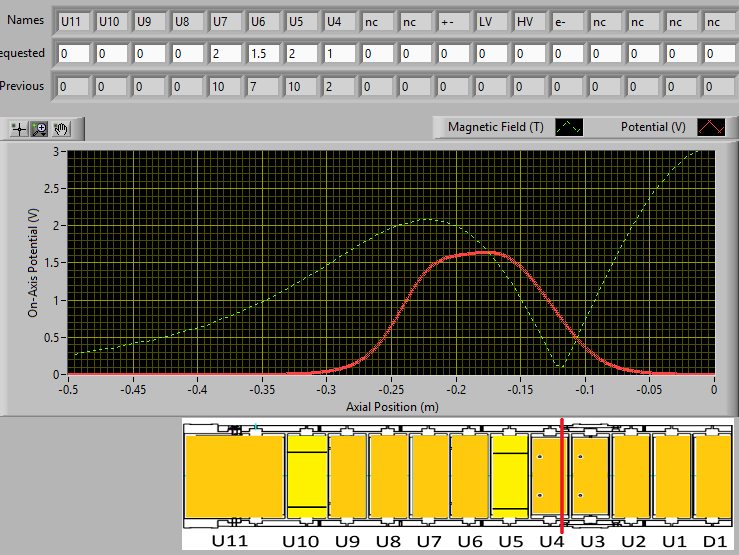739x555 pixels.
Task: Click the Potential red plot legend icon
Action: [x=711, y=127]
